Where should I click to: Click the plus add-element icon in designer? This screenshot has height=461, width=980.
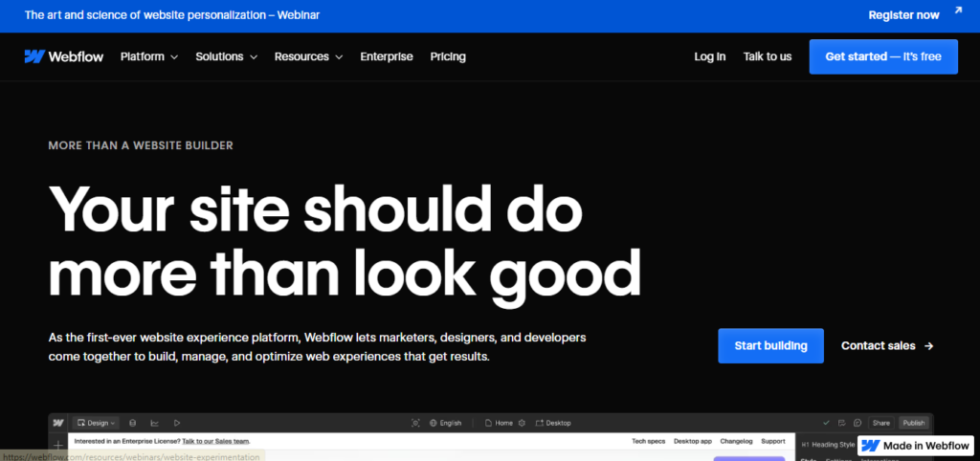pos(57,446)
